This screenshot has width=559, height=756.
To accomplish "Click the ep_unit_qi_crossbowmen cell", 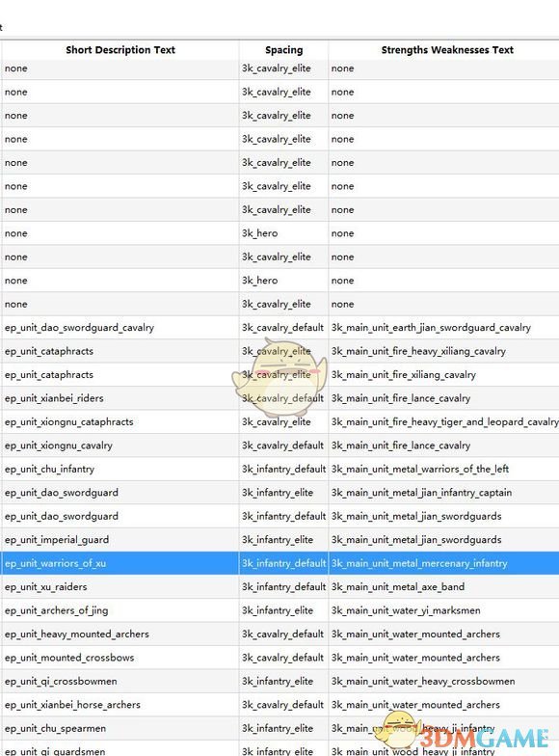I will 120,681.
